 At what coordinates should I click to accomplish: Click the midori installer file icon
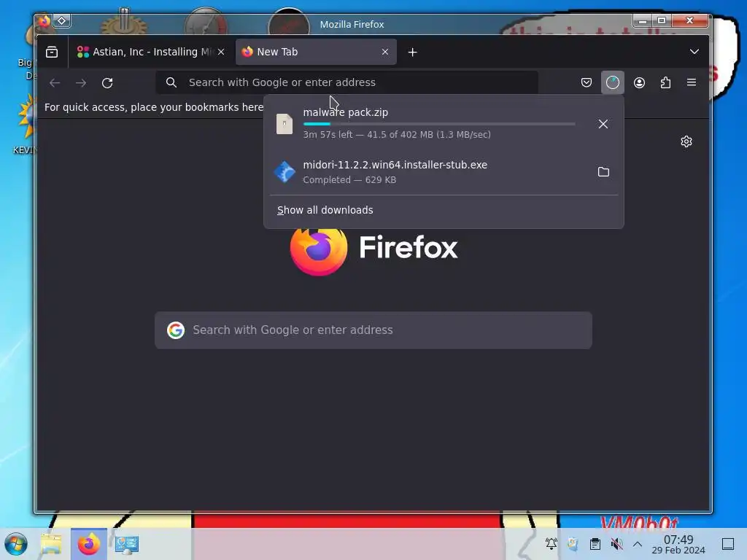[x=285, y=172]
